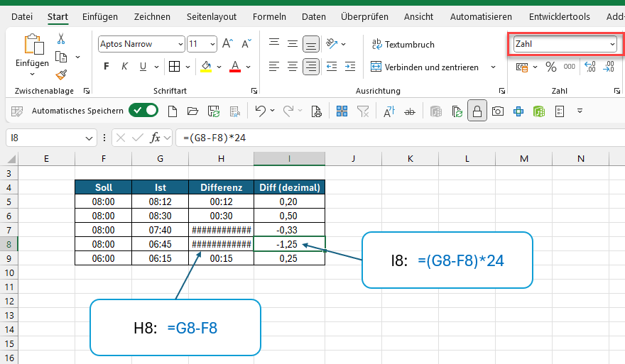Click the undo arrow icon
625x364 pixels.
(261, 111)
